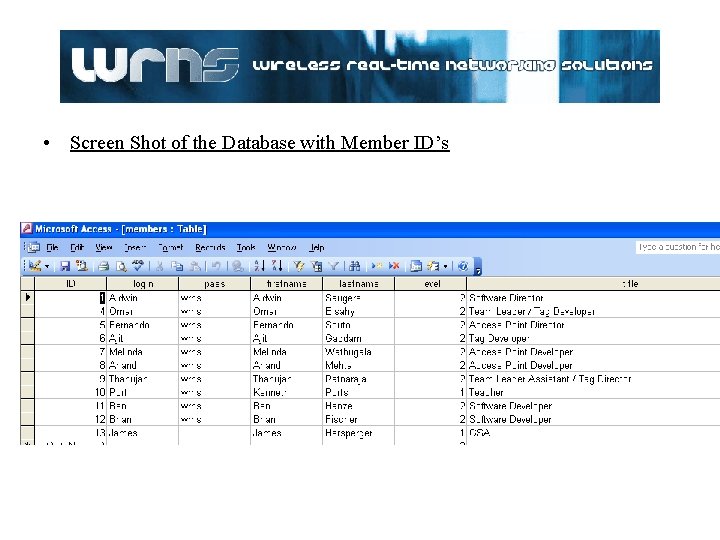Click the row selector for Ardwin record
This screenshot has height=540, width=720.
click(x=28, y=298)
